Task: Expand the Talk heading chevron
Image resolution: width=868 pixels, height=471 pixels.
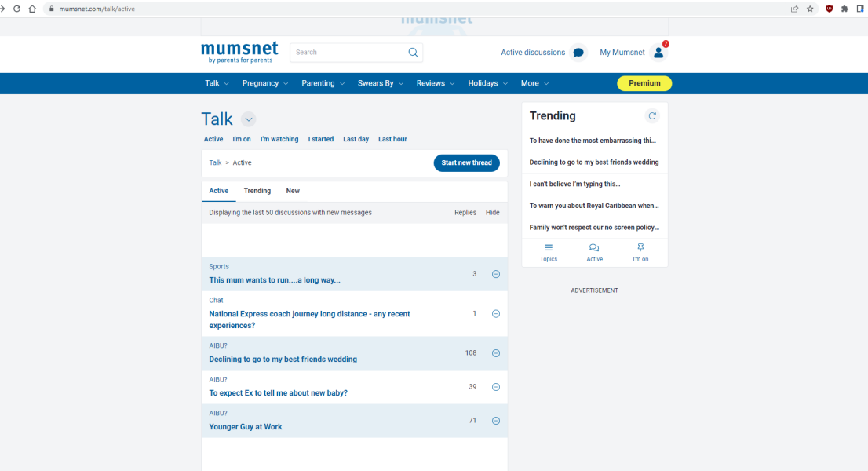Action: [x=248, y=119]
